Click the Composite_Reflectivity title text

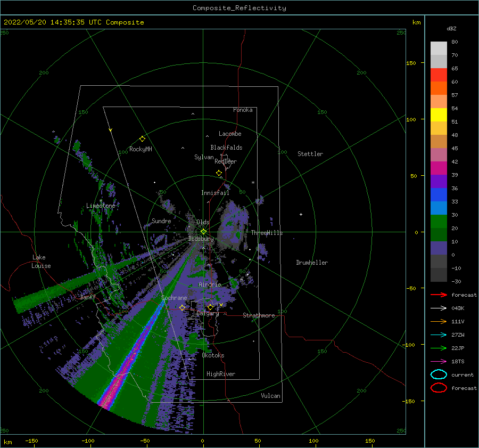click(x=240, y=8)
